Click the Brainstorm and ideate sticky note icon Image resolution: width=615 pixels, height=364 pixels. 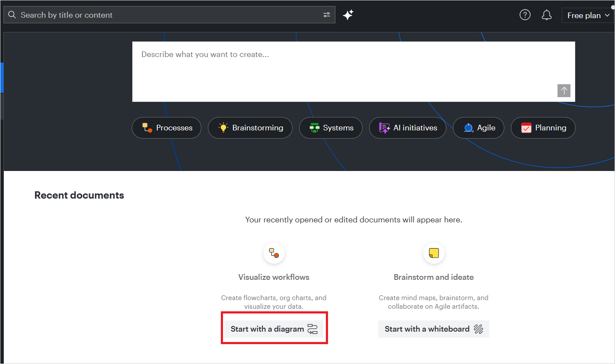(434, 253)
